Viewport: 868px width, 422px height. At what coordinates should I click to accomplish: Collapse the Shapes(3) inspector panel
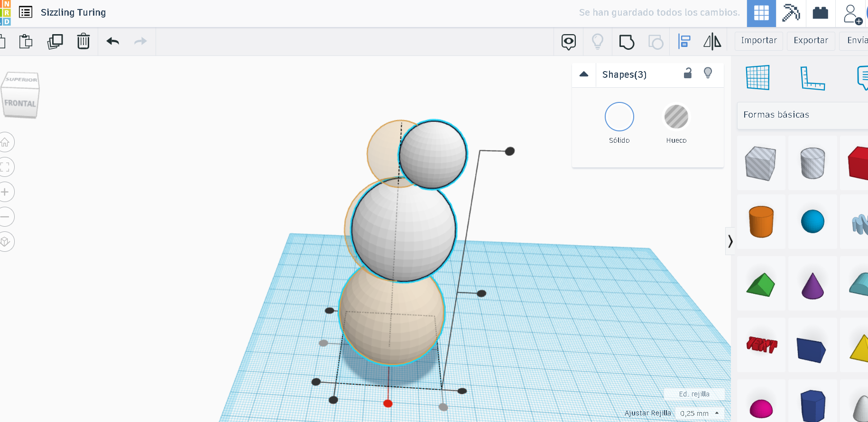pyautogui.click(x=584, y=74)
